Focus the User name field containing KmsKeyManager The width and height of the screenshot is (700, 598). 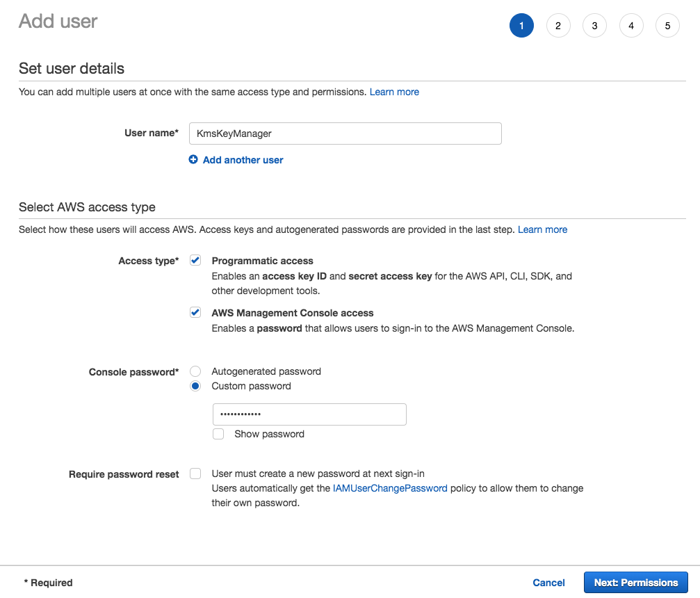coord(345,134)
